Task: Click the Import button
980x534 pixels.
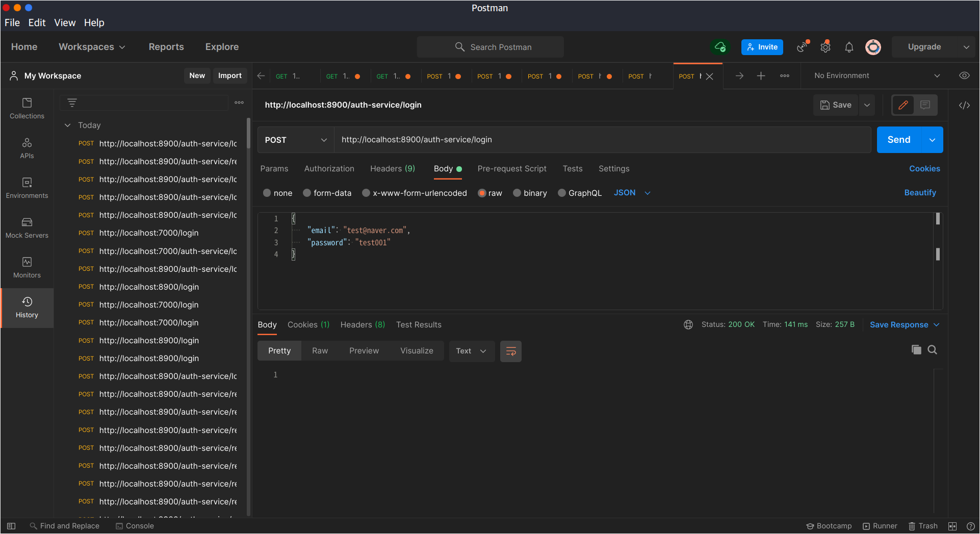Action: [230, 75]
